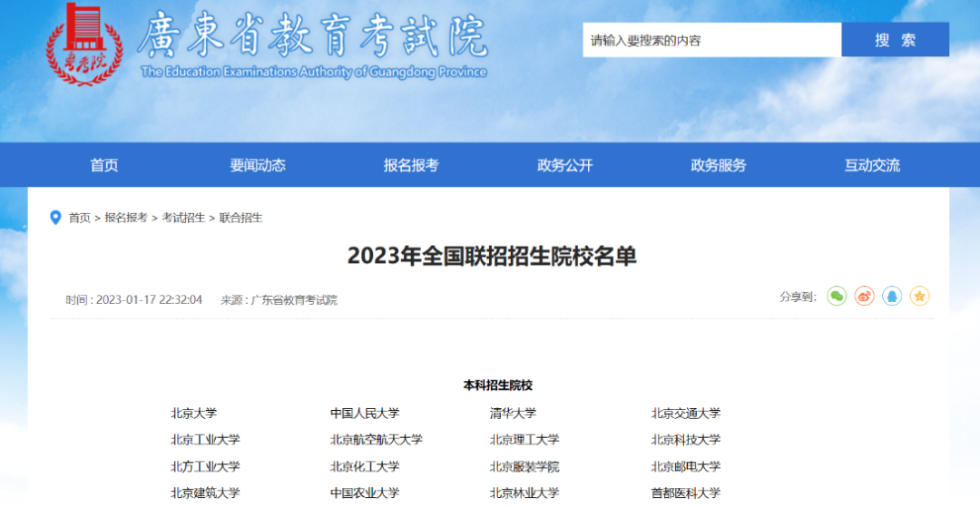Click 北方工业大学 in the list
Screen dimensions: 980x507
click(x=205, y=466)
